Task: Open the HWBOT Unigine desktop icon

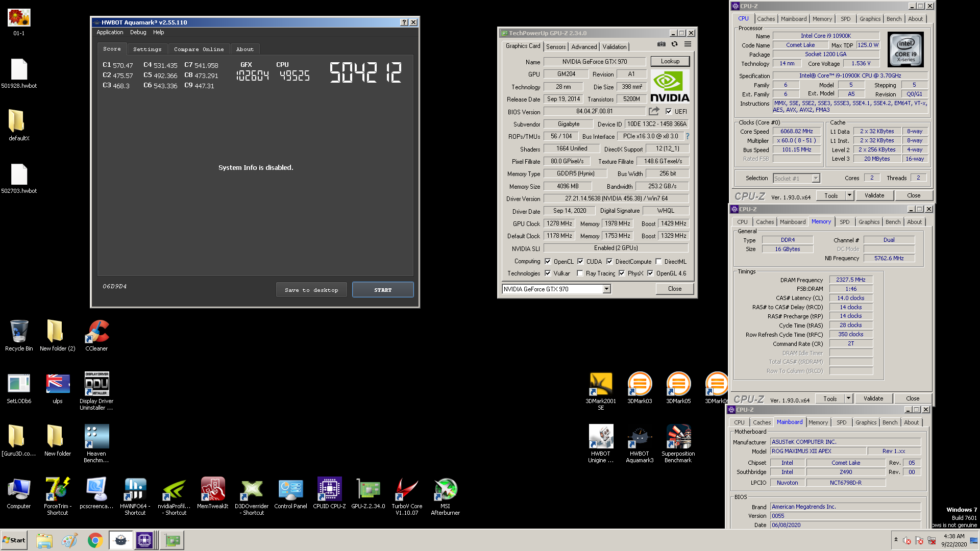Action: point(601,443)
